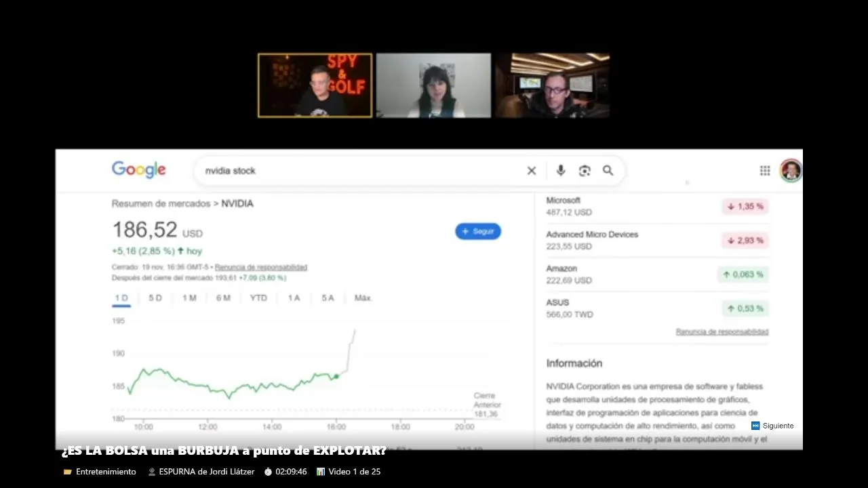Show the YTD chart range

[258, 298]
